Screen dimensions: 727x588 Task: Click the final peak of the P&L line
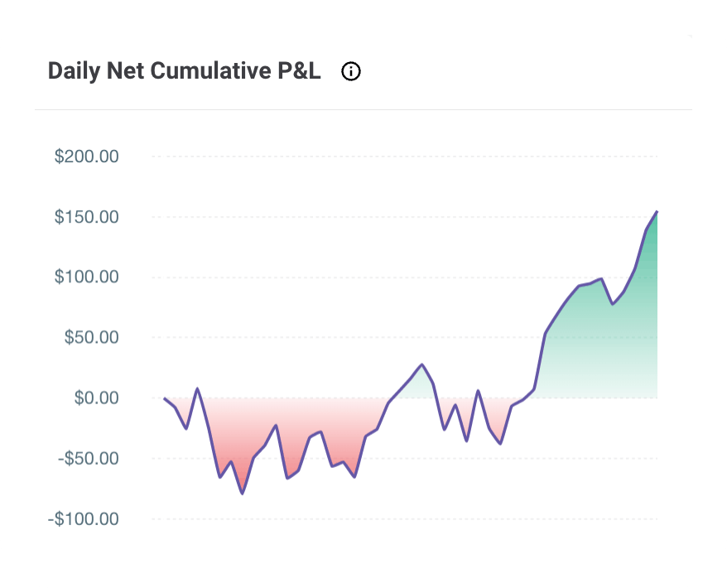click(657, 212)
